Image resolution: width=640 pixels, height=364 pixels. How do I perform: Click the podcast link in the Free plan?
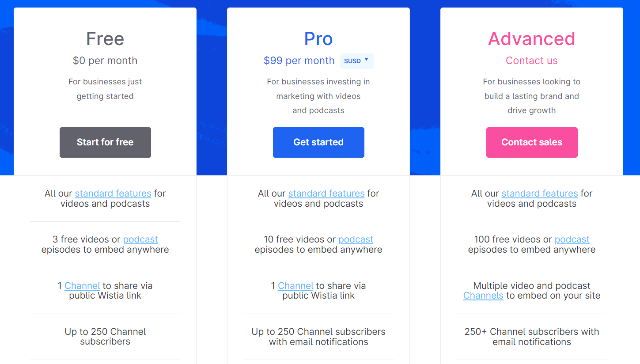[x=140, y=239]
